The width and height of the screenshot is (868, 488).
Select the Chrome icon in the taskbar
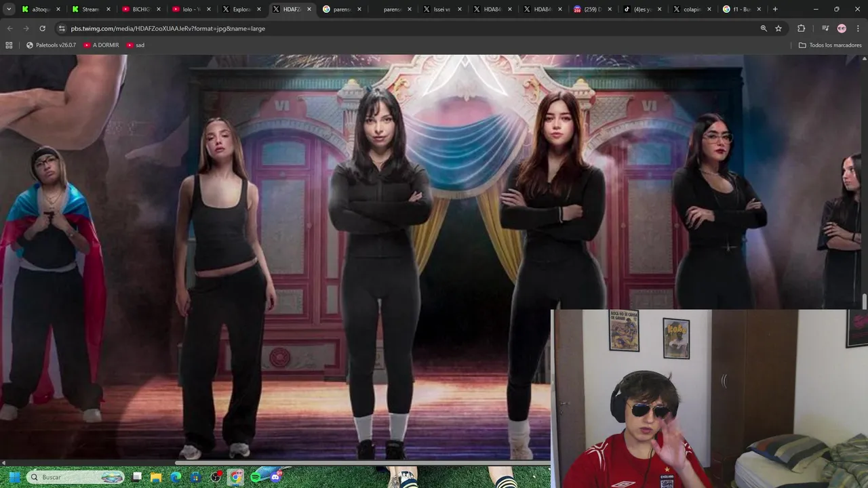pos(235,477)
